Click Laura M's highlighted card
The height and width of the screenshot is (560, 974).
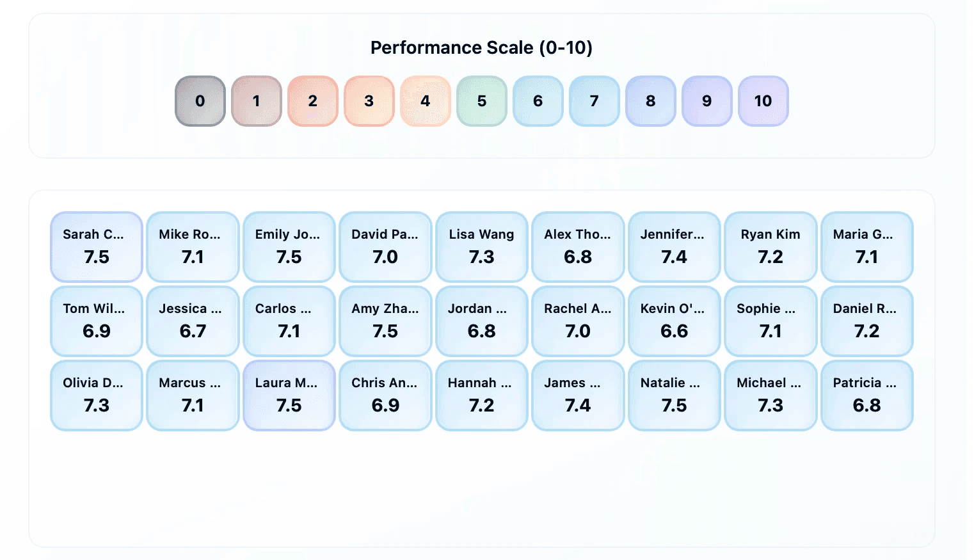click(289, 395)
